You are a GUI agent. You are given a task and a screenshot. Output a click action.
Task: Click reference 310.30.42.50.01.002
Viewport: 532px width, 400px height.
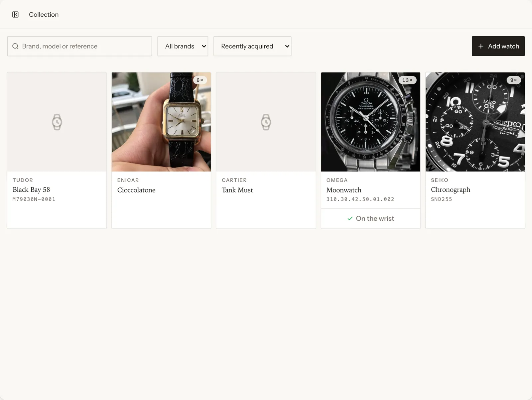tap(360, 199)
